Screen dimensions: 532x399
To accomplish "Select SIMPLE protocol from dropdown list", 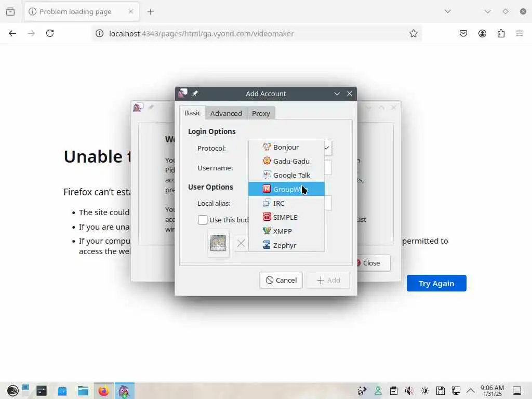I will [x=286, y=217].
